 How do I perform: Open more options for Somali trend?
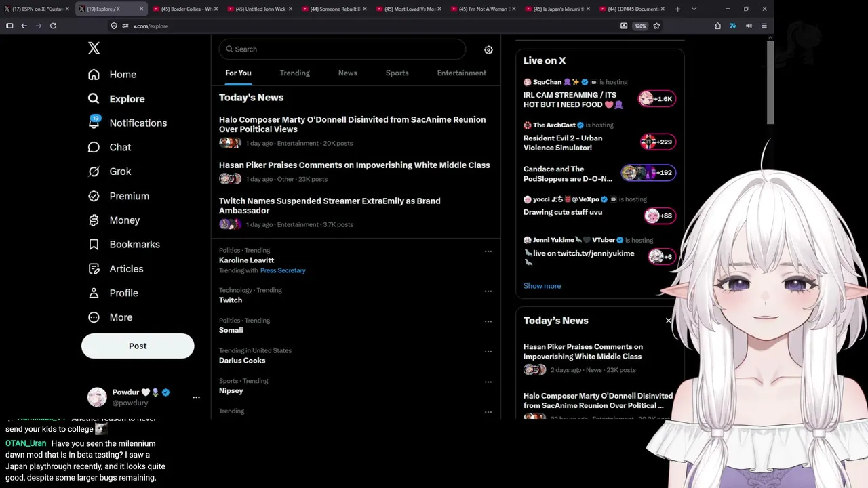click(488, 321)
